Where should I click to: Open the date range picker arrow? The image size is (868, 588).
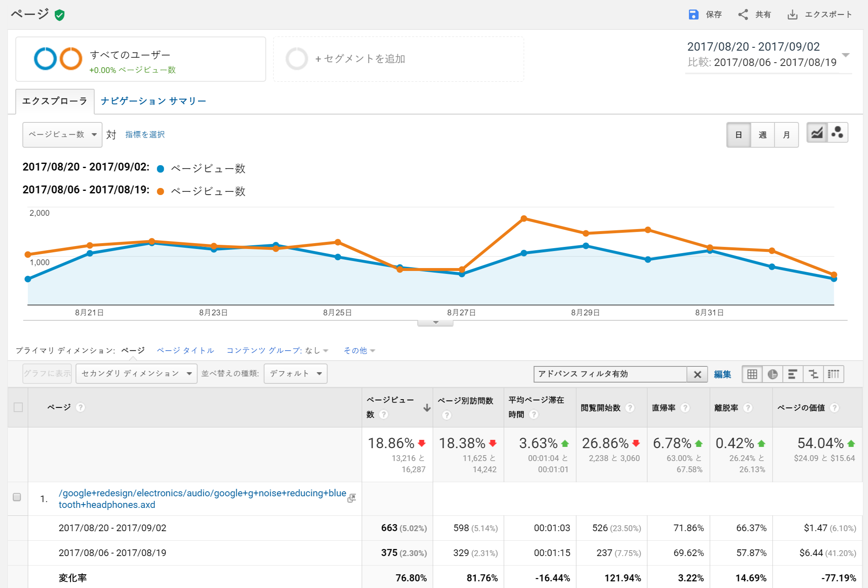(x=845, y=55)
